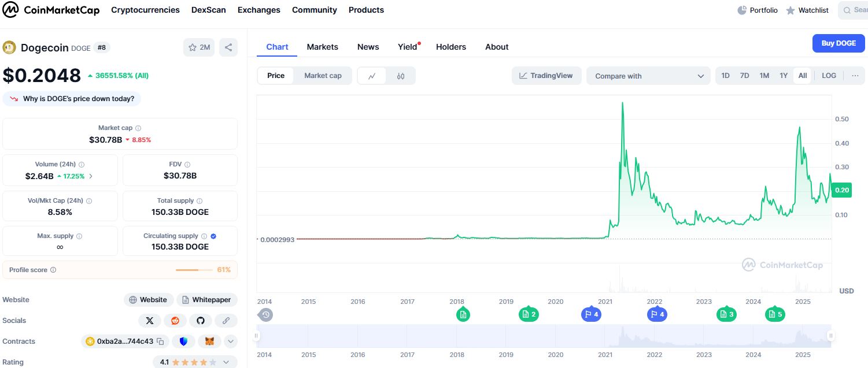Screen dimensions: 868x368
Task: Click the search field in the header
Action: [853, 10]
